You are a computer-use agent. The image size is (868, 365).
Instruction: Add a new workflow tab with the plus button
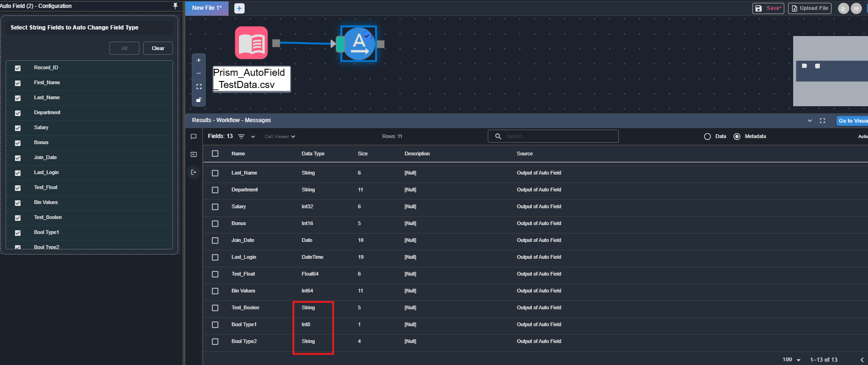(239, 8)
